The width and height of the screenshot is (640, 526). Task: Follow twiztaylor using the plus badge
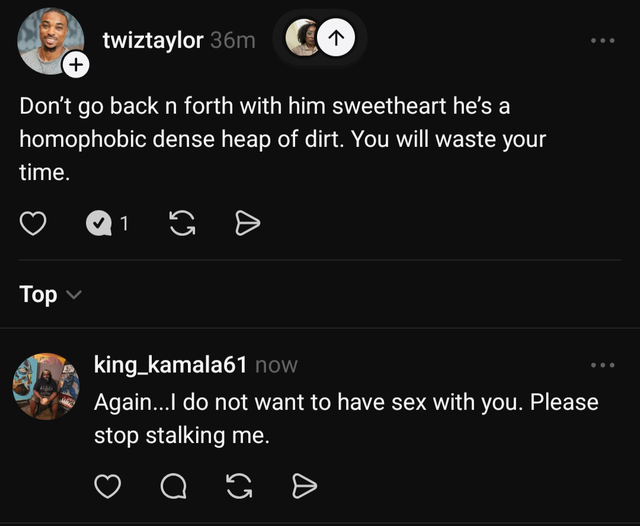(76, 66)
